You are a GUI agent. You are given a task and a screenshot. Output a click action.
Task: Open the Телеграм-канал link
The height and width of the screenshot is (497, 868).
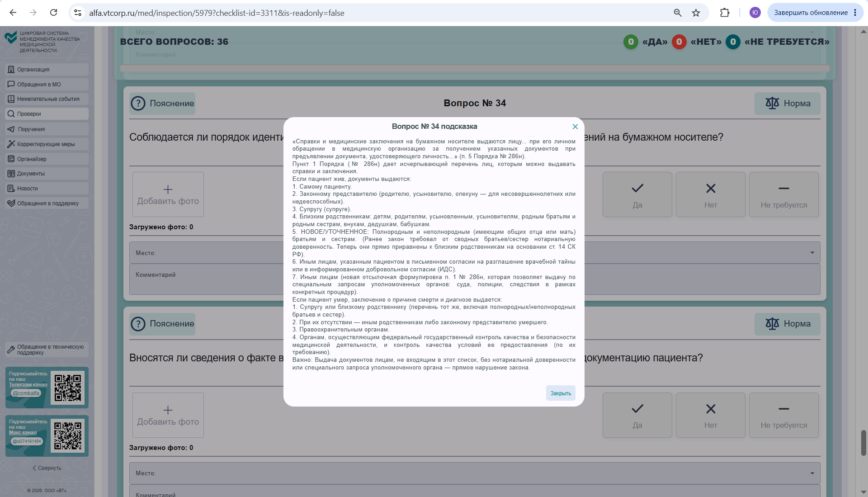(x=28, y=385)
